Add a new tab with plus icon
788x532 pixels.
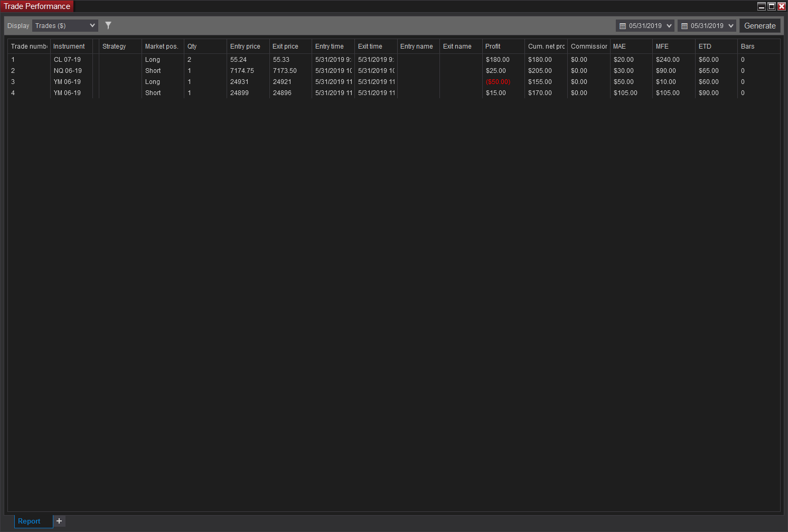coord(59,521)
